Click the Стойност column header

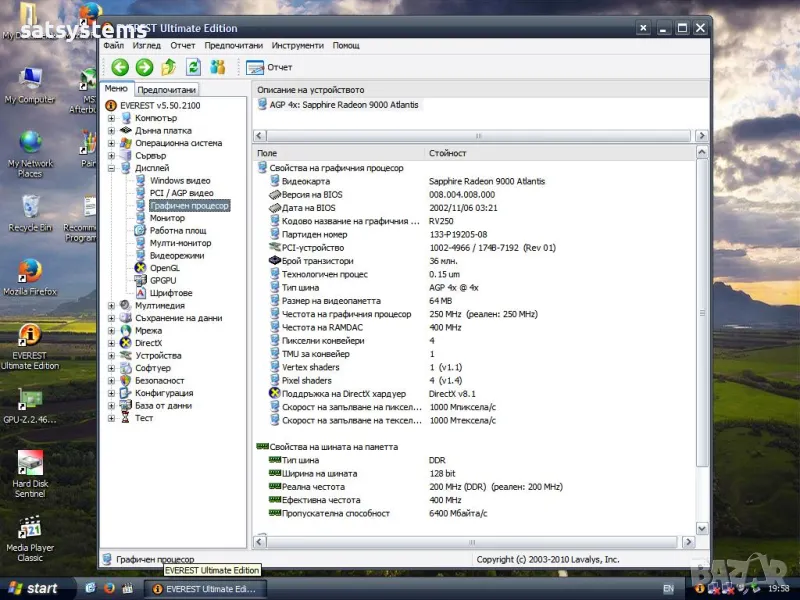[448, 153]
